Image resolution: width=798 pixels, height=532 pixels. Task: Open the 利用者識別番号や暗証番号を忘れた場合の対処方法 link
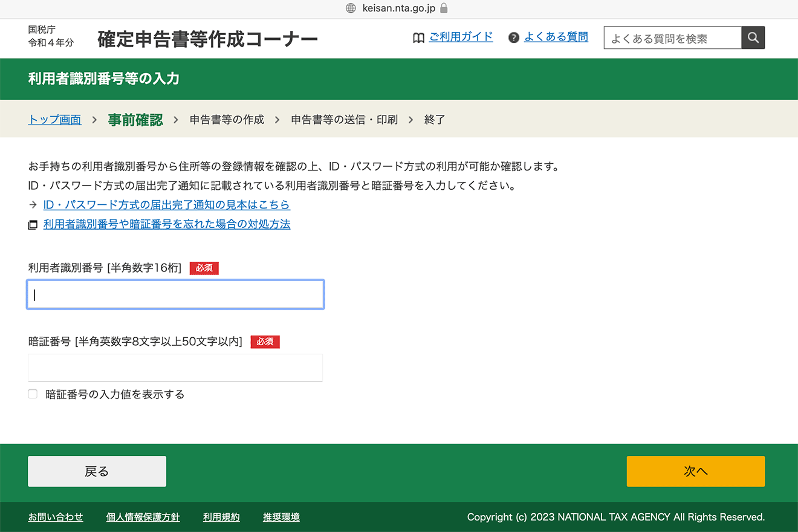(166, 224)
